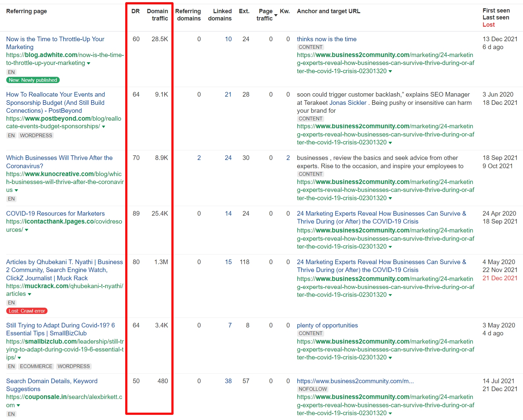Visit the muckrack.com referring URL
Viewport: 523px width, 420px height.
tap(65, 290)
